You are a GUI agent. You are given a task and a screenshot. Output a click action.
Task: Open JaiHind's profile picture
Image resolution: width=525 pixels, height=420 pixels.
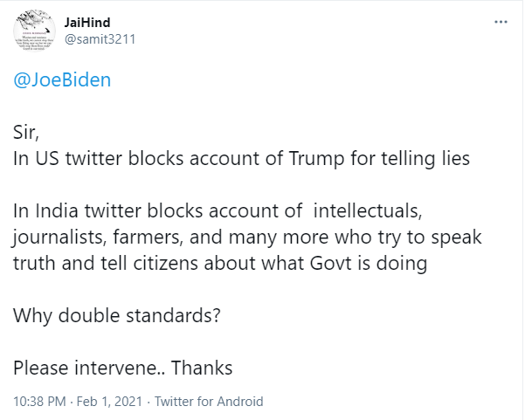(34, 31)
